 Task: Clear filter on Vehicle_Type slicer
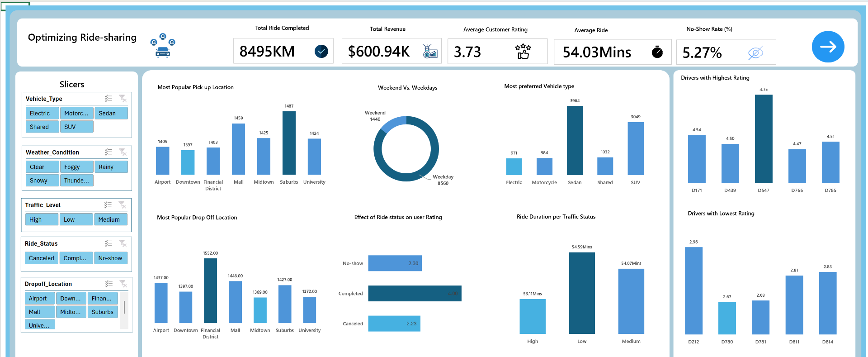click(x=123, y=98)
